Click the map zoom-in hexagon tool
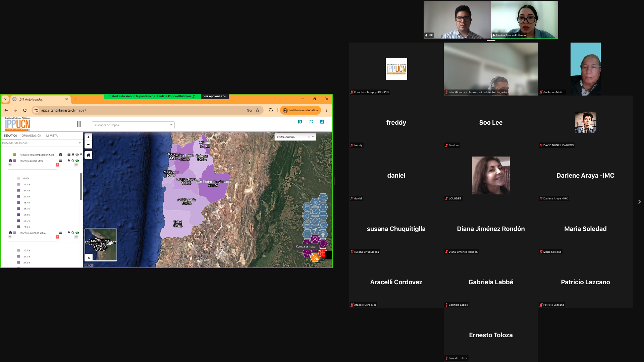 point(315,212)
